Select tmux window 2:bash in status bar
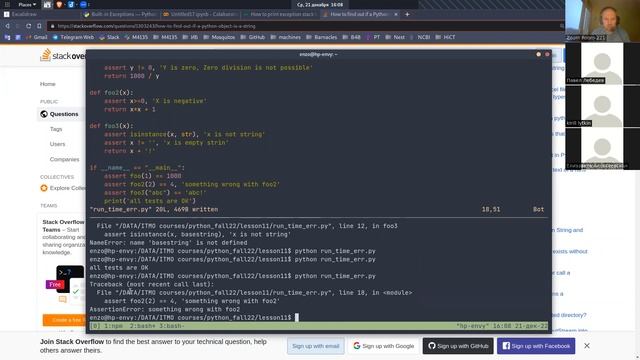 [143, 326]
